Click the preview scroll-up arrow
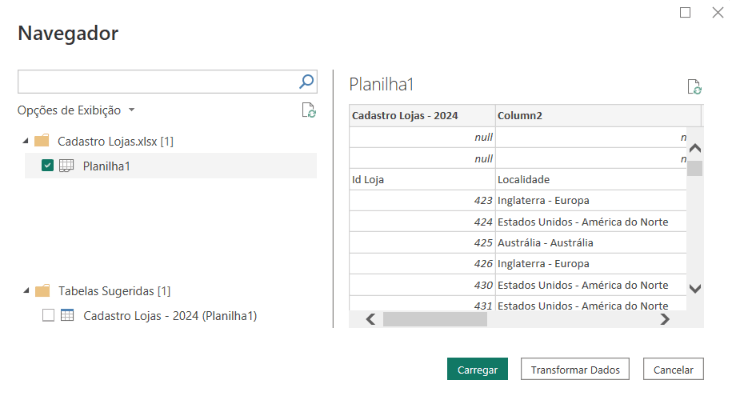 [695, 149]
